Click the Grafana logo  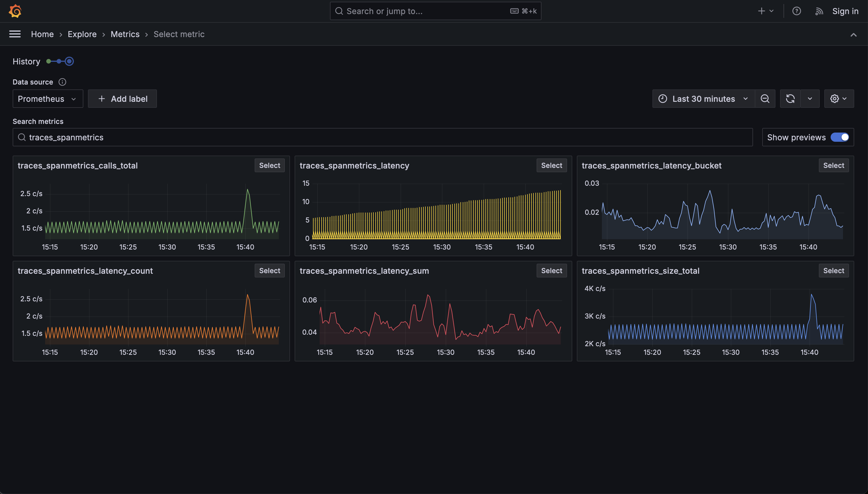point(15,11)
